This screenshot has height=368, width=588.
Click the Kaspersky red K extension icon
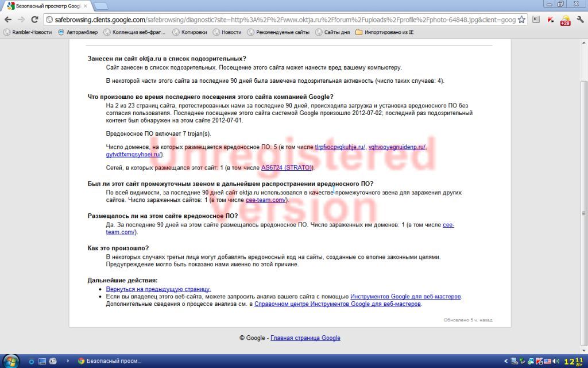tap(550, 20)
